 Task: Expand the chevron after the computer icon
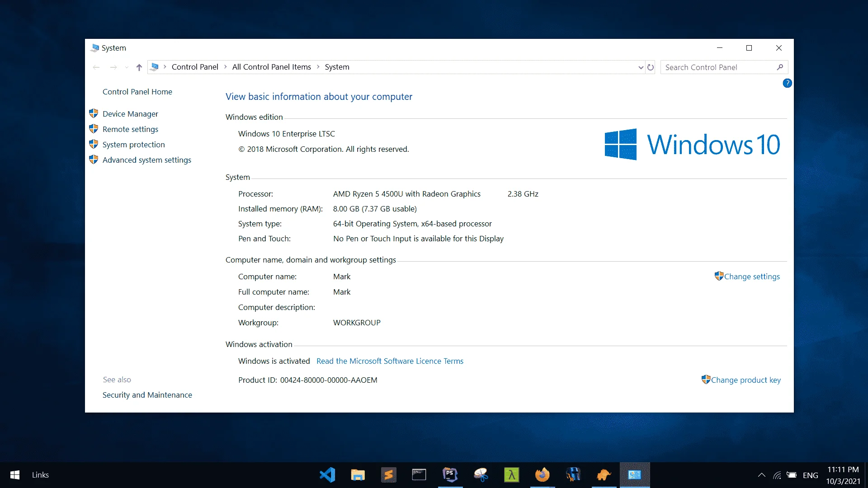tap(165, 67)
